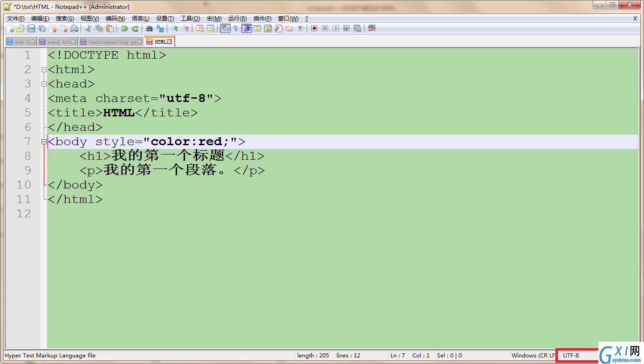Open the 运行(R) menu
The image size is (644, 364).
coord(237,19)
